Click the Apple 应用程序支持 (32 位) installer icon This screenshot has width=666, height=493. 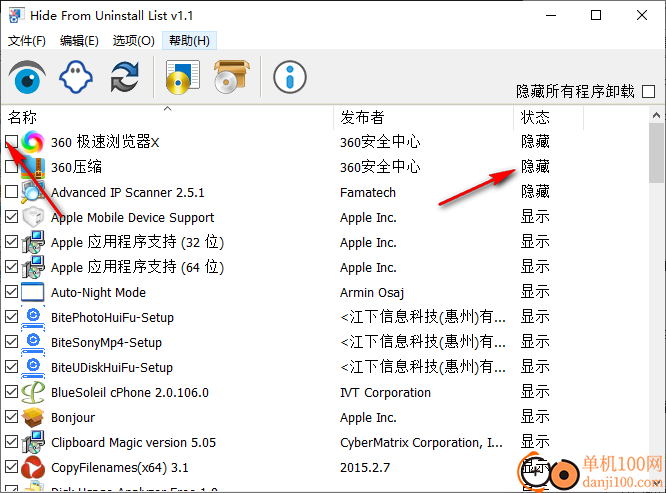coord(33,242)
